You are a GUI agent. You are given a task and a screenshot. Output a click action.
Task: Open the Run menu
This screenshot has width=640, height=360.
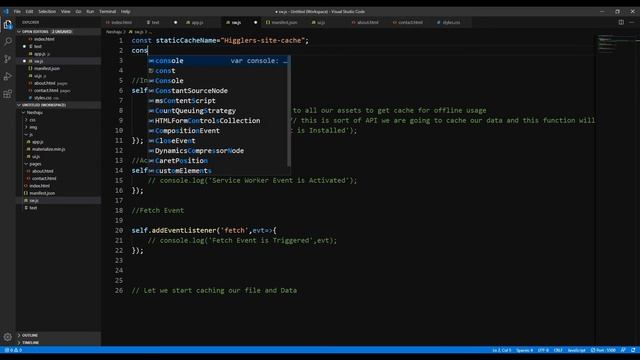(x=90, y=11)
